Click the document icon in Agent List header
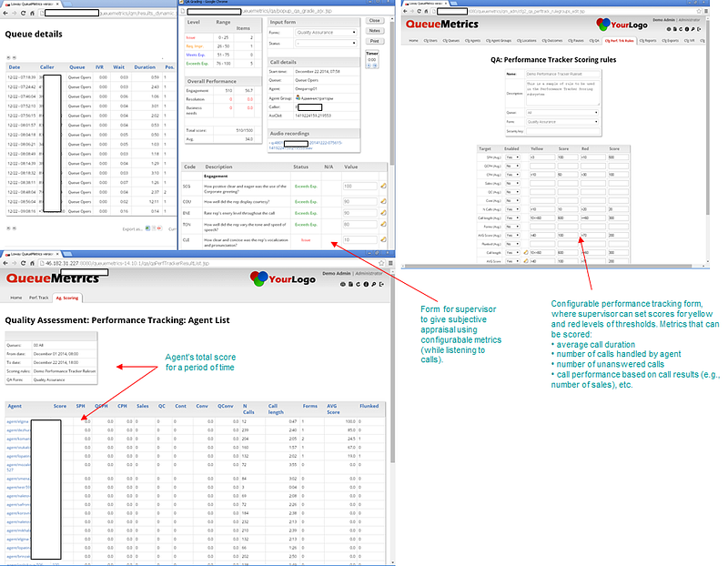728x566 pixels. [350, 284]
